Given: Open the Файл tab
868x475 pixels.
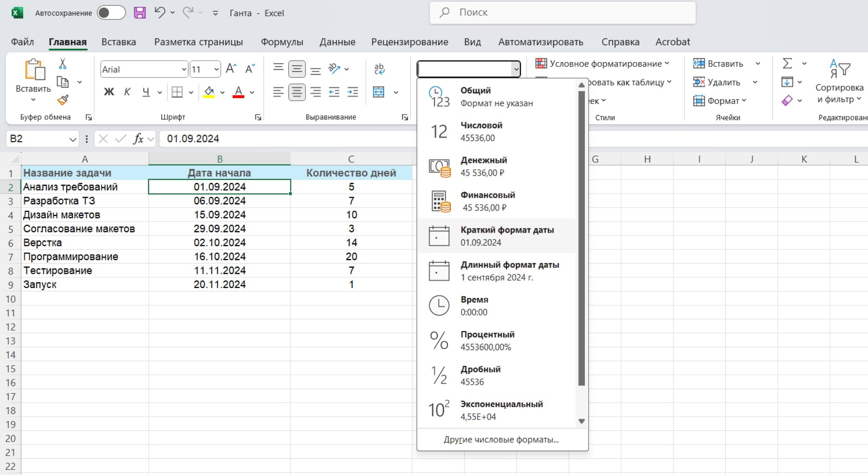Looking at the screenshot, I should click(22, 42).
